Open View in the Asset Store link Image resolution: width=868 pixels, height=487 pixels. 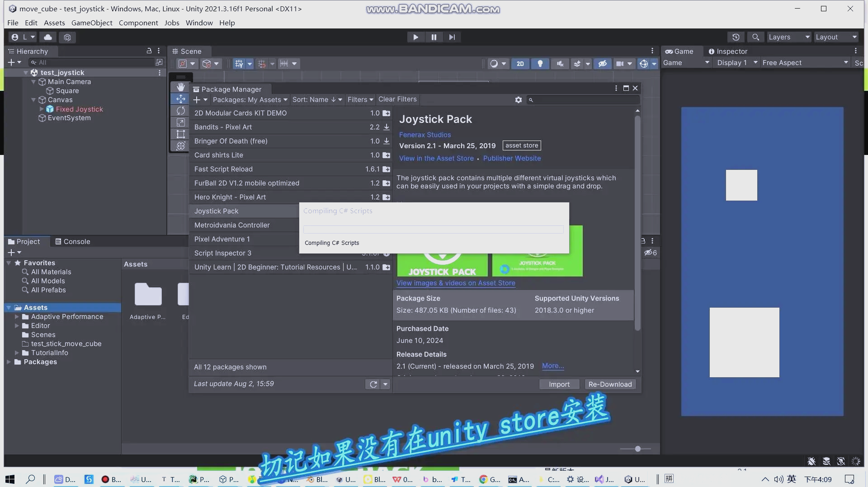pyautogui.click(x=436, y=158)
